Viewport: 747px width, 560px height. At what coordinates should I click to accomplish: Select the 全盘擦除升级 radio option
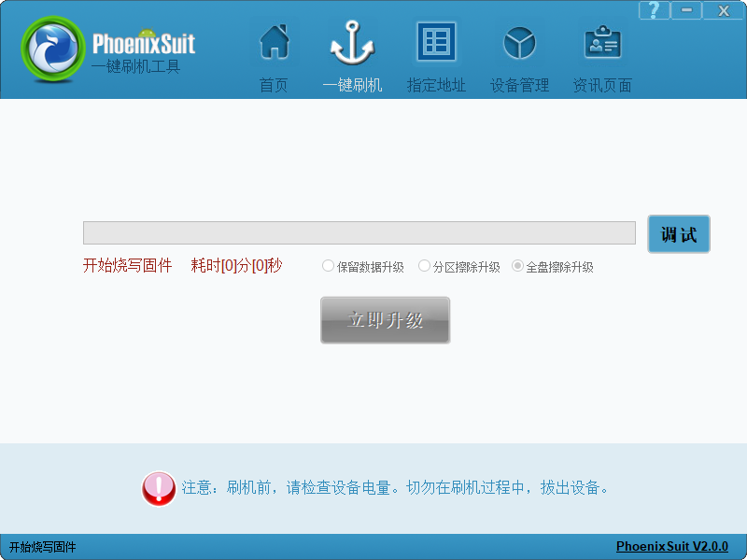(x=517, y=266)
